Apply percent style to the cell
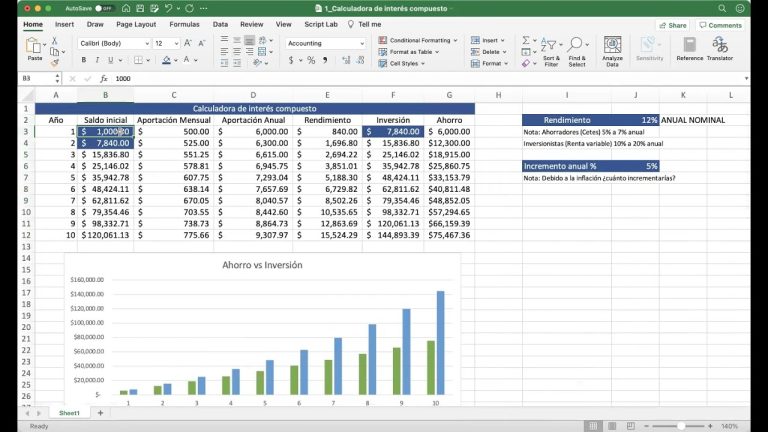This screenshot has height=432, width=768. (x=311, y=61)
